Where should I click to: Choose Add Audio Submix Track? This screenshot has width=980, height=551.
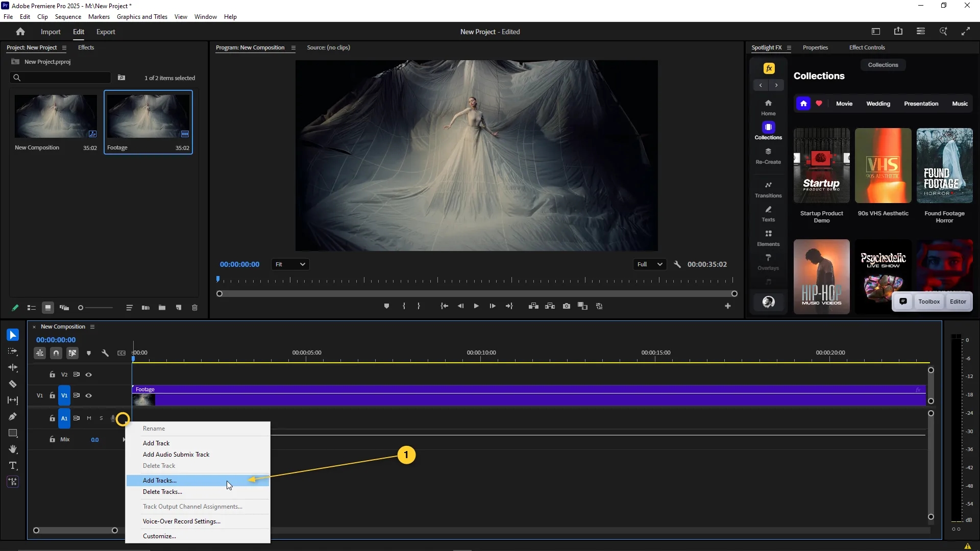pos(198,455)
